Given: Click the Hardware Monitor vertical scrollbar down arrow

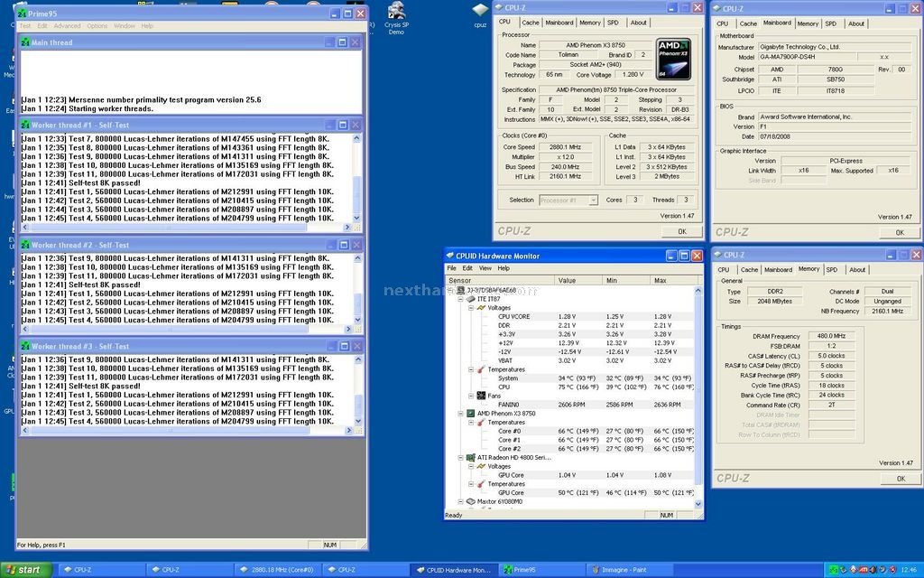Looking at the screenshot, I should [698, 504].
